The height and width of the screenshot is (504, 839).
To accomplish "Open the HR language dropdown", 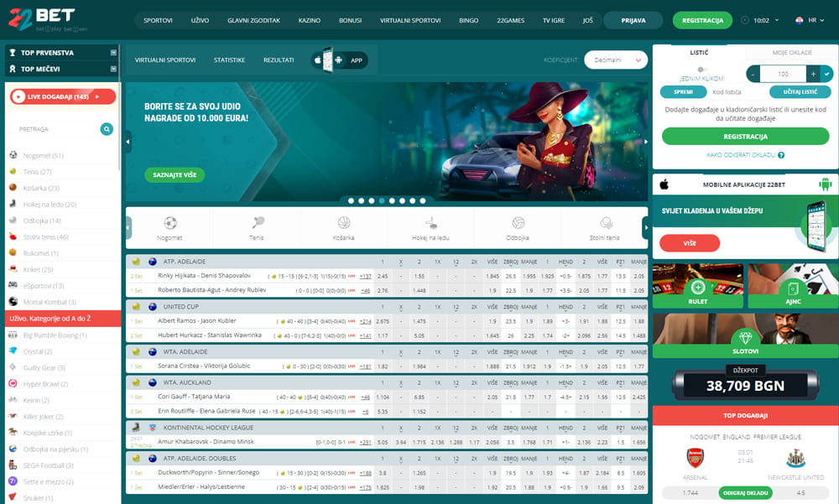I will [x=810, y=20].
